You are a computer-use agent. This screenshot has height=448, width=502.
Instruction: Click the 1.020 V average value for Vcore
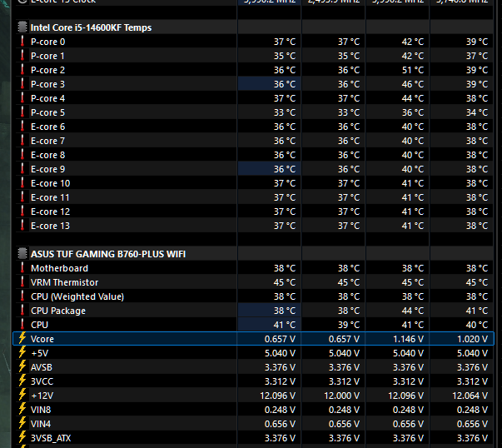pyautogui.click(x=472, y=339)
